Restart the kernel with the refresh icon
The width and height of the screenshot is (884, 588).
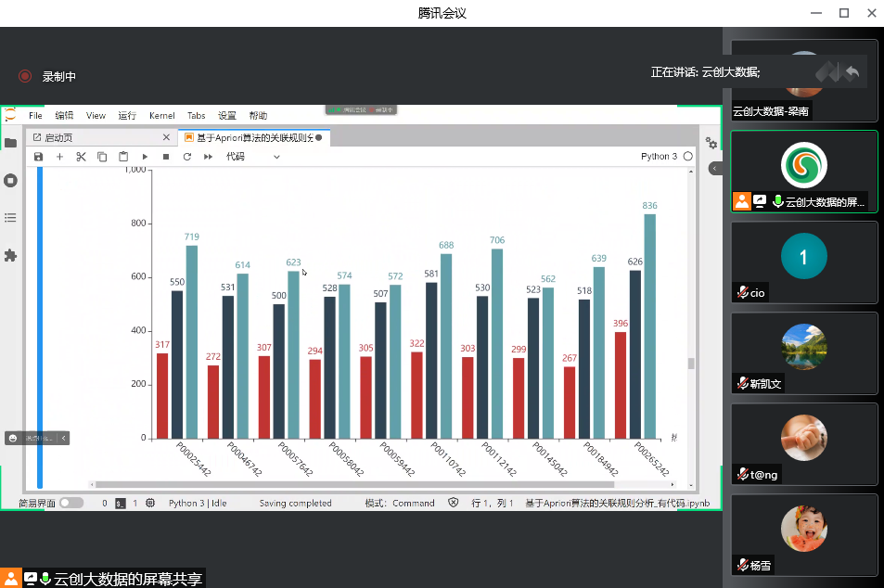(x=186, y=157)
